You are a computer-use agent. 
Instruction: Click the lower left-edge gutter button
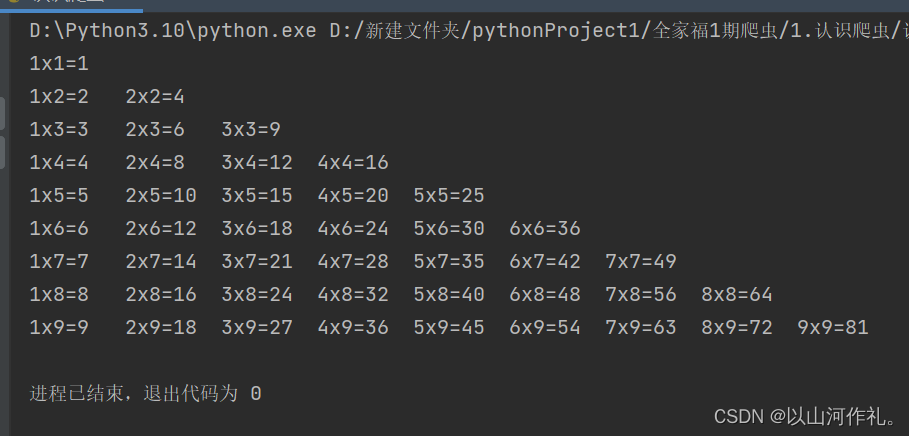(2, 152)
